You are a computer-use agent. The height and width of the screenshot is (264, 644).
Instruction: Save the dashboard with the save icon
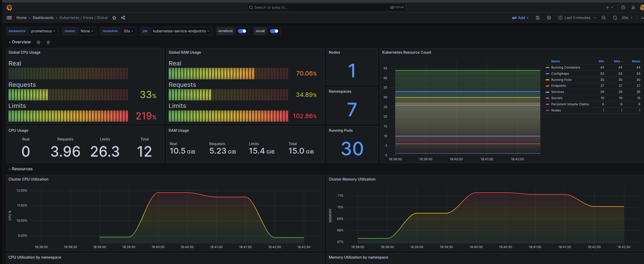tap(537, 18)
